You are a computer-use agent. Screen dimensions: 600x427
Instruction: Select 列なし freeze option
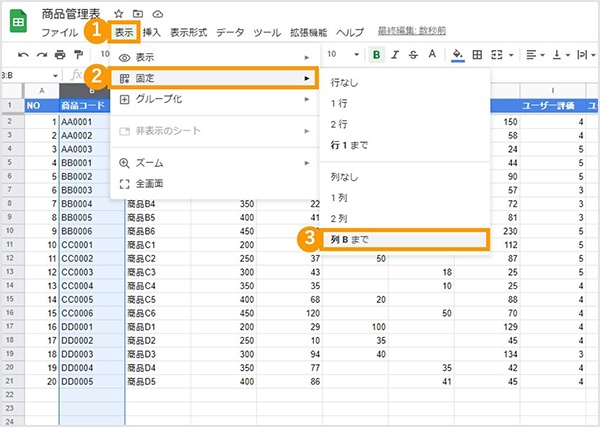pos(405,177)
